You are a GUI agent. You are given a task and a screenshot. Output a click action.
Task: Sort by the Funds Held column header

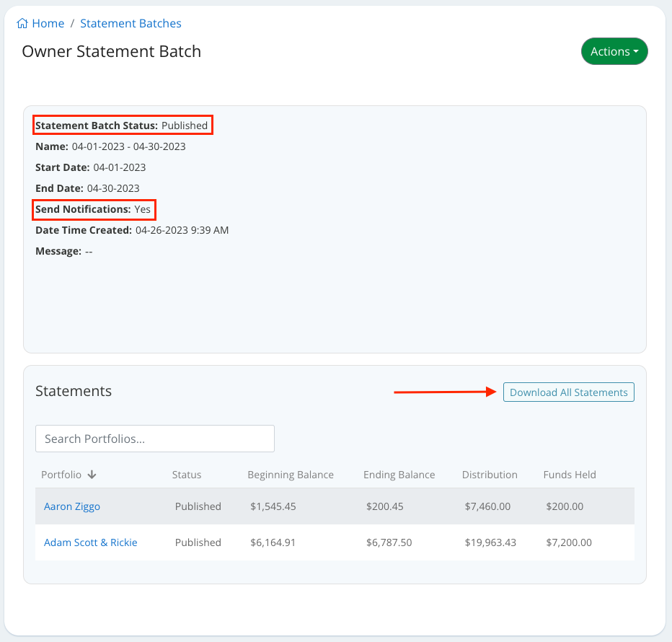pos(570,475)
